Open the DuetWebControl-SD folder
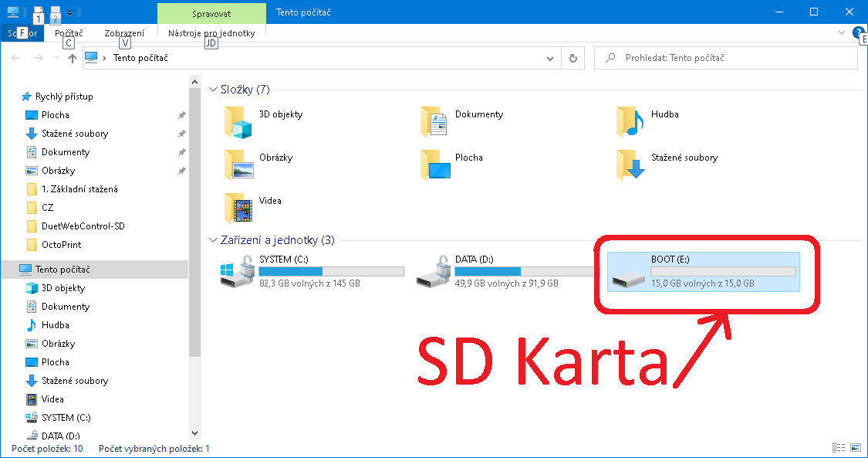868x458 pixels. (x=76, y=226)
